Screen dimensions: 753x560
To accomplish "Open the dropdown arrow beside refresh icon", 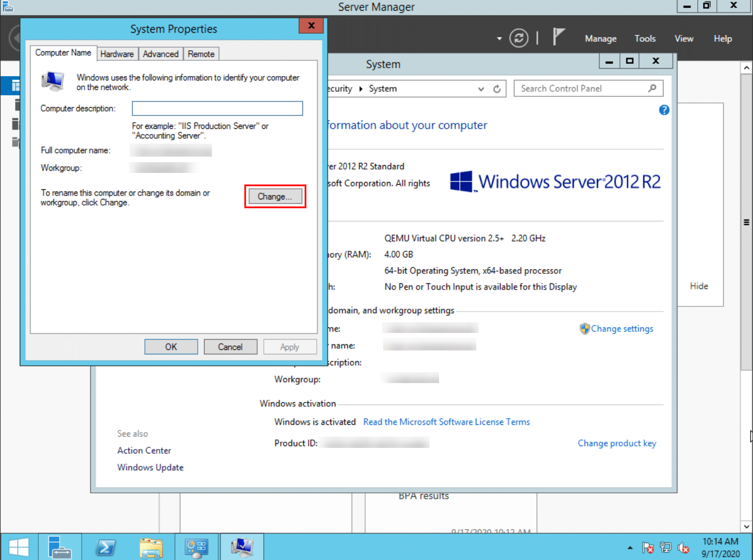I will (499, 39).
